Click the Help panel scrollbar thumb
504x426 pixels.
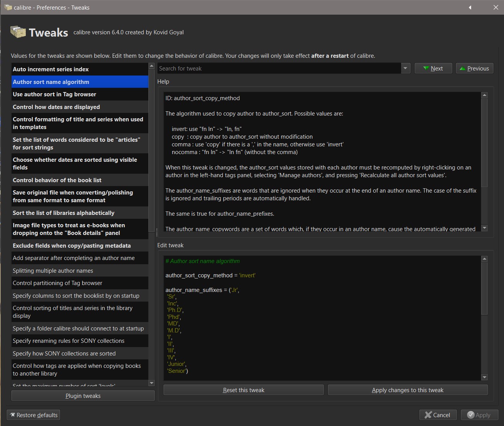click(x=485, y=143)
